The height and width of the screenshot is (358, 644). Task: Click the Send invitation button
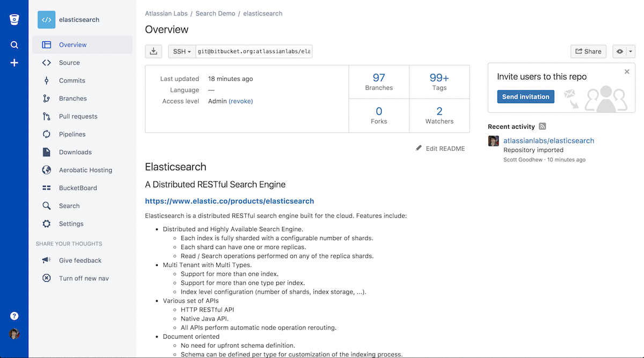click(x=525, y=97)
